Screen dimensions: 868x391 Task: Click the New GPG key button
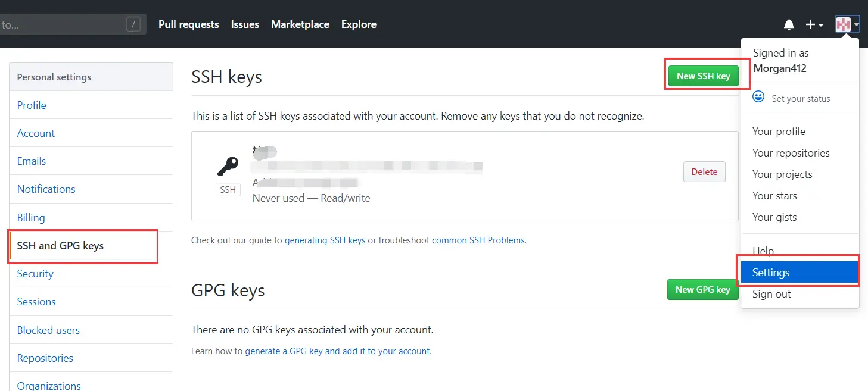point(702,290)
